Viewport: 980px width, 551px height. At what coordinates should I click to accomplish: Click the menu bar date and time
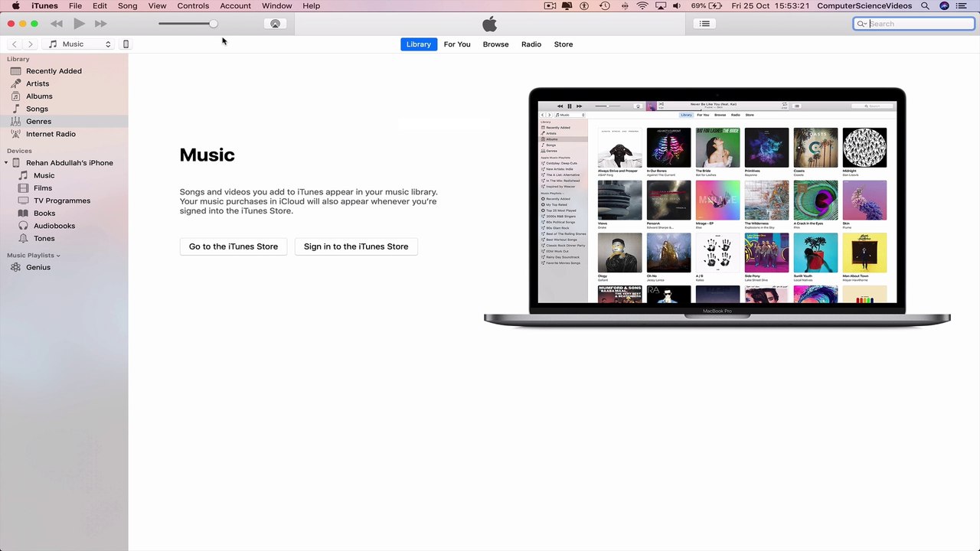[771, 6]
